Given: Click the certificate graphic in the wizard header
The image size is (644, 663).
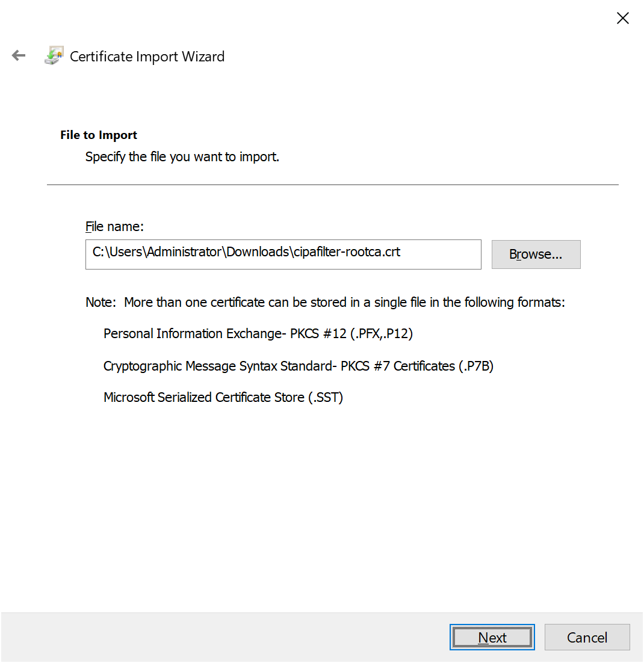Looking at the screenshot, I should [53, 55].
